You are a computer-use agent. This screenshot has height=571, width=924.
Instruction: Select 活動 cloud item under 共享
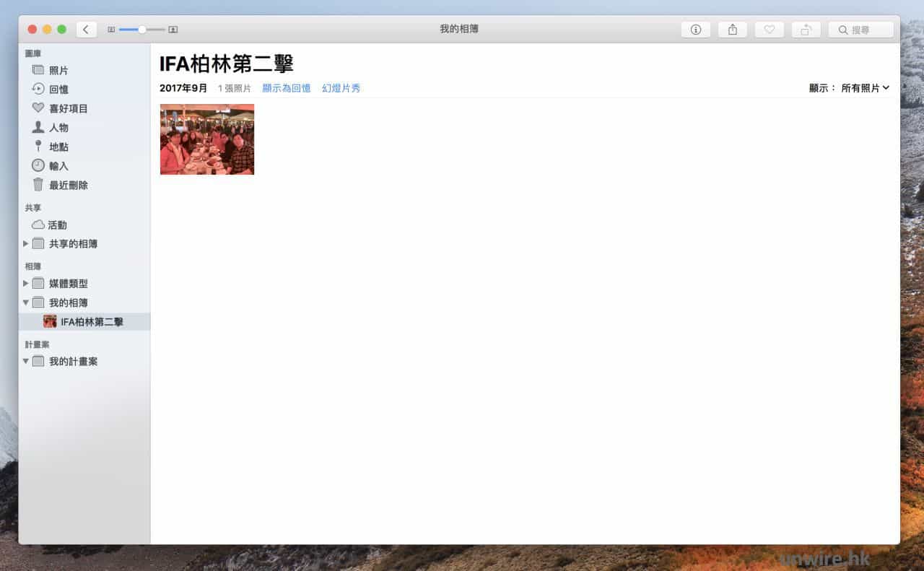(57, 225)
